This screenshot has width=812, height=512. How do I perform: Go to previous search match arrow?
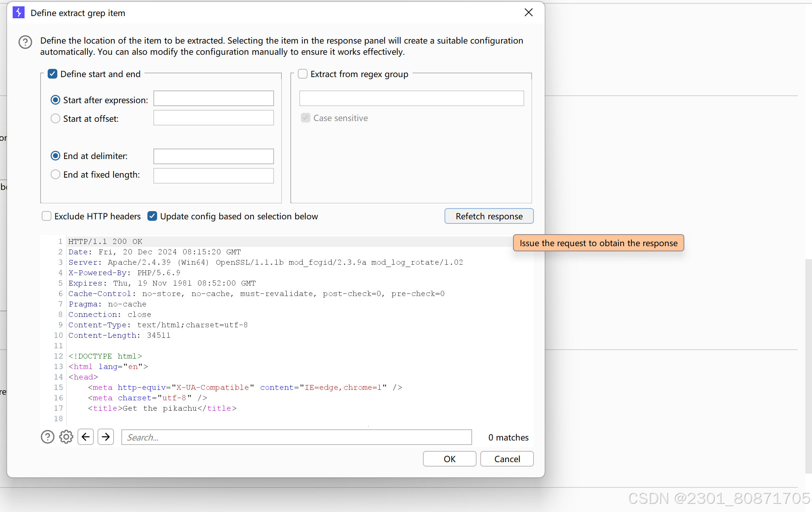(86, 437)
